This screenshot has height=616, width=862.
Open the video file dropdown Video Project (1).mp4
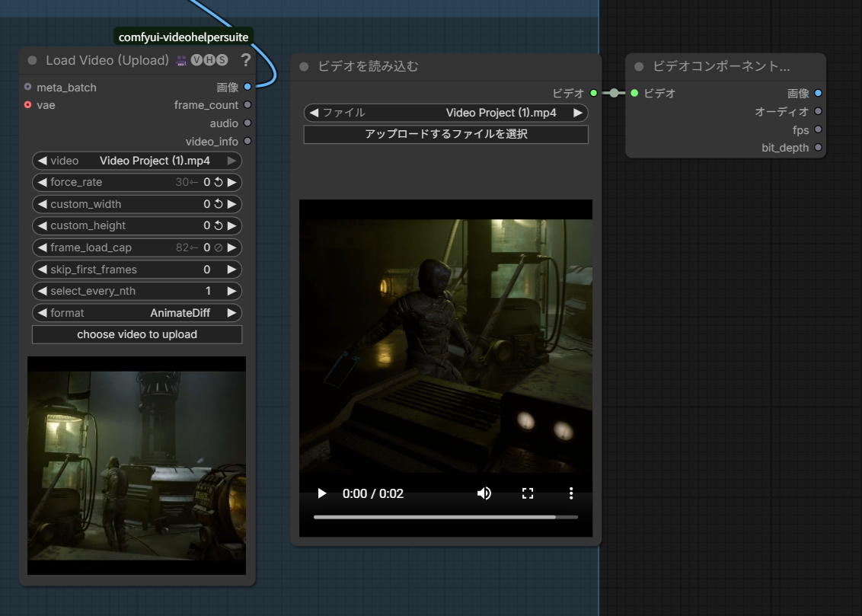(137, 161)
